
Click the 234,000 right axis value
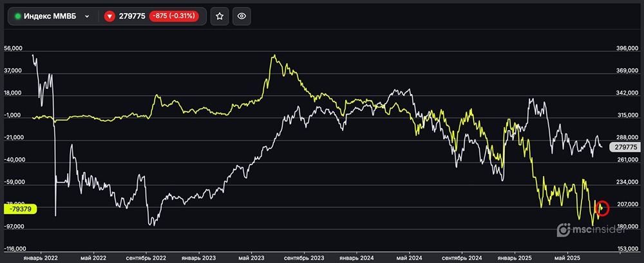point(627,182)
